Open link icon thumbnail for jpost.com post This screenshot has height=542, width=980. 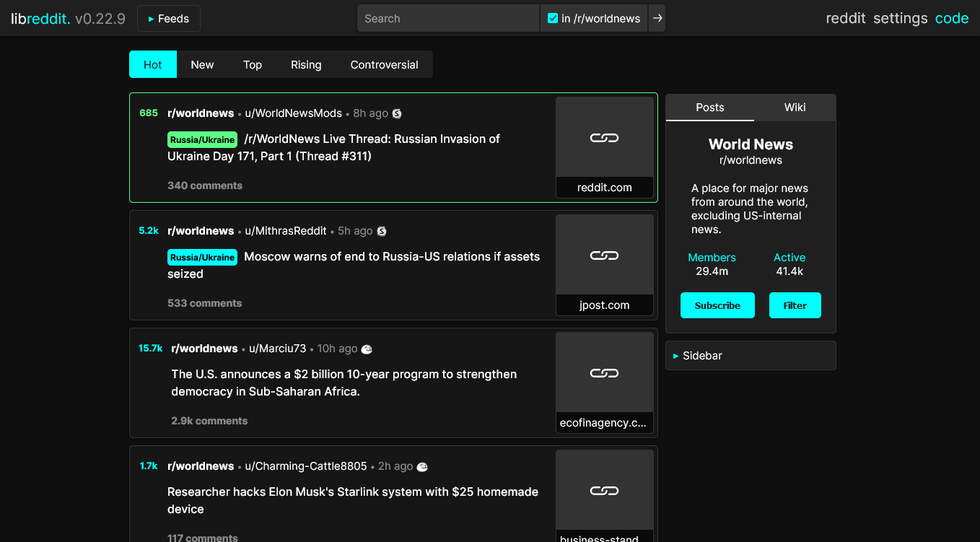pos(604,255)
